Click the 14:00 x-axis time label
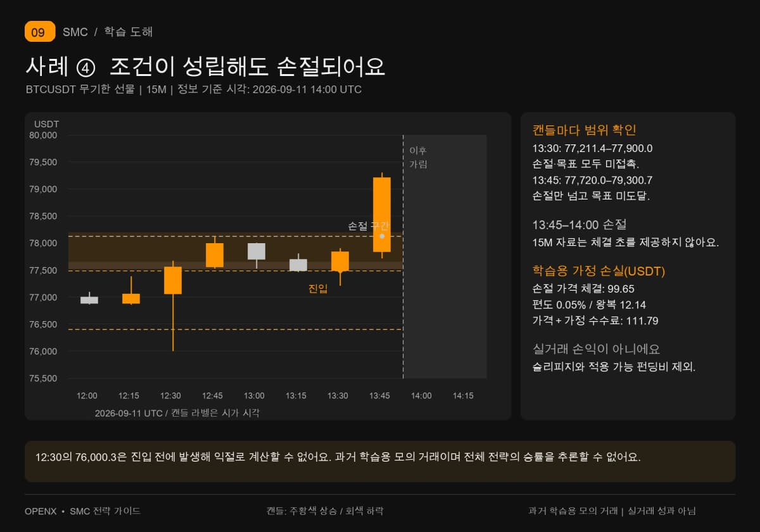 coord(421,396)
